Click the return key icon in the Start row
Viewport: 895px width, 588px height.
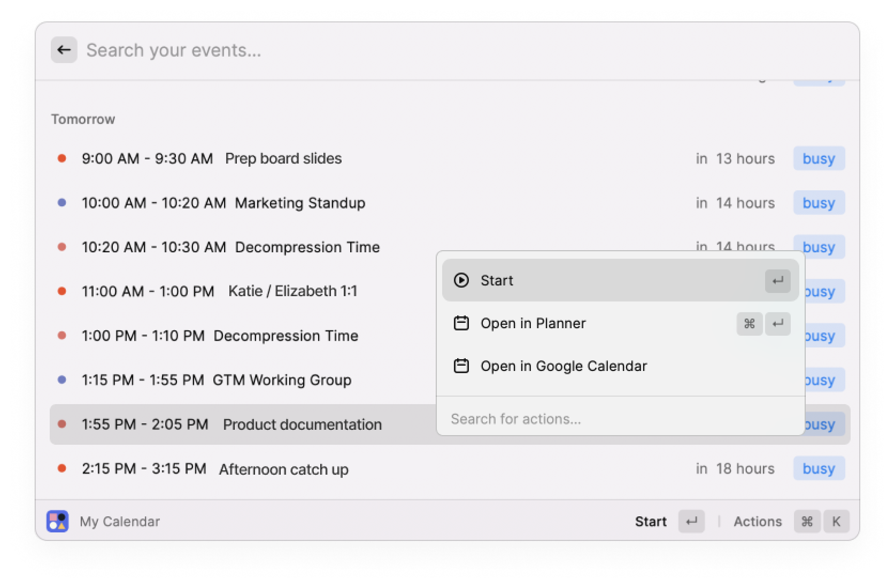pos(778,281)
